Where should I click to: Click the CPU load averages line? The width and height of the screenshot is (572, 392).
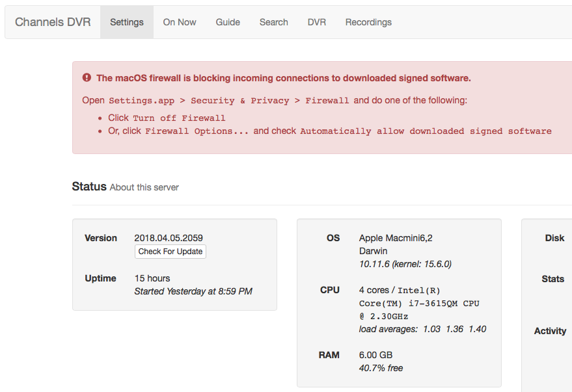click(422, 329)
